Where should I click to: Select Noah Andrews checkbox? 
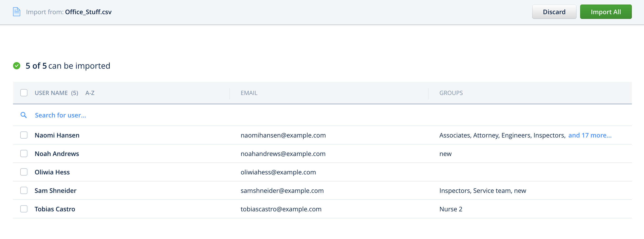tap(24, 154)
